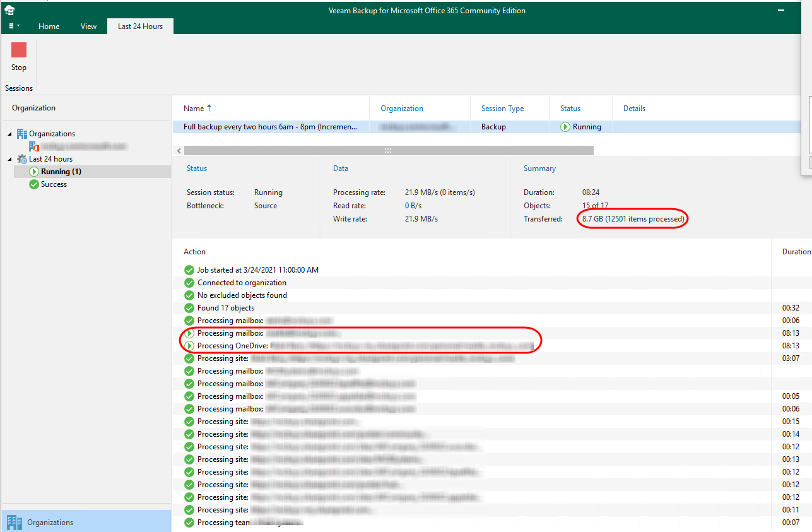Select Organizations node in the tree

click(52, 134)
